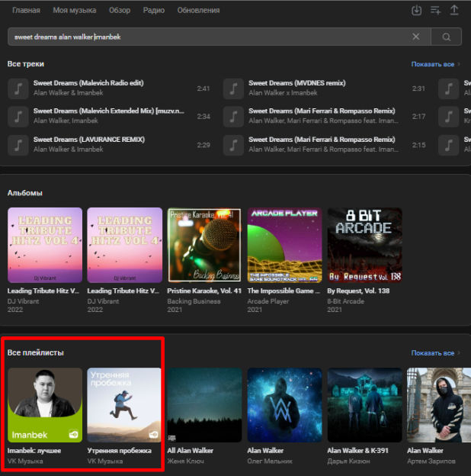Screen dimensions: 471x476
Task: Click the upload track icon
Action: (x=454, y=11)
